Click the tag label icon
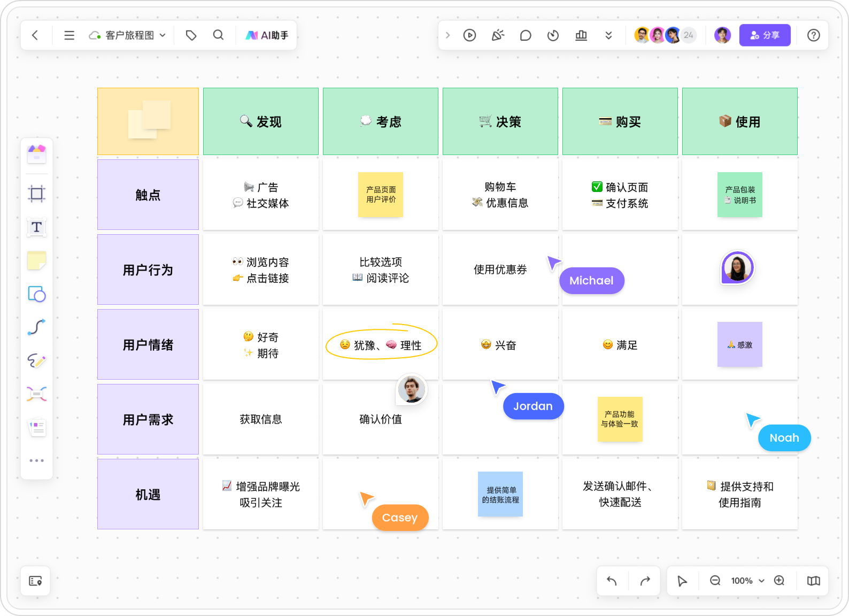Image resolution: width=849 pixels, height=616 pixels. (191, 35)
